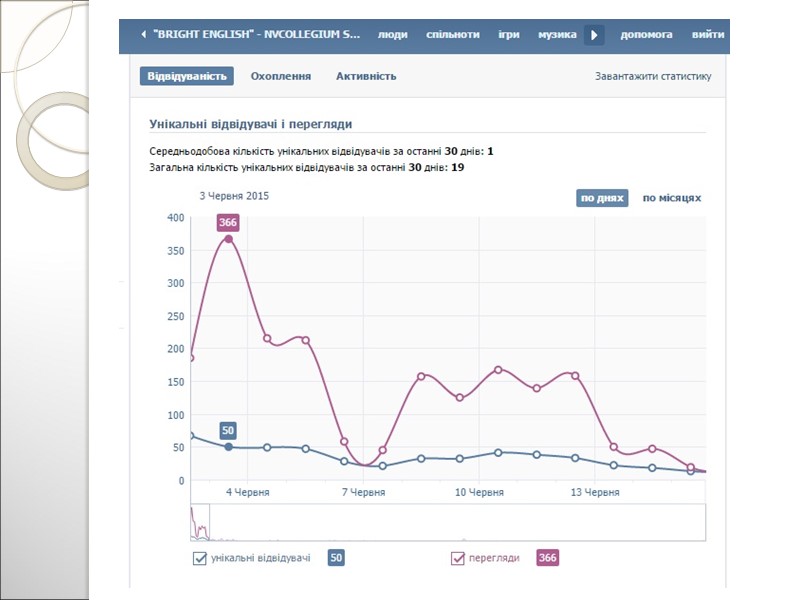Uncheck the перегляди checkbox
Viewport: 800px width, 600px height.
459,558
